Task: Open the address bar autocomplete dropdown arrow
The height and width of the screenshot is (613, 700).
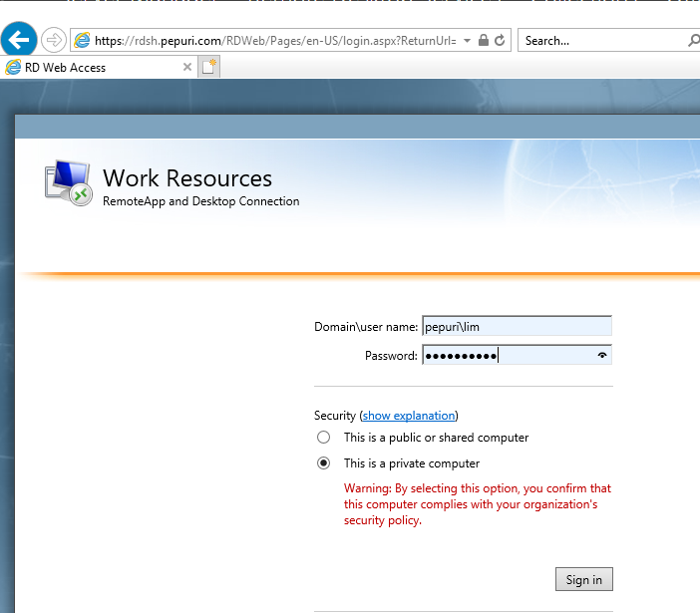Action: coord(467,41)
